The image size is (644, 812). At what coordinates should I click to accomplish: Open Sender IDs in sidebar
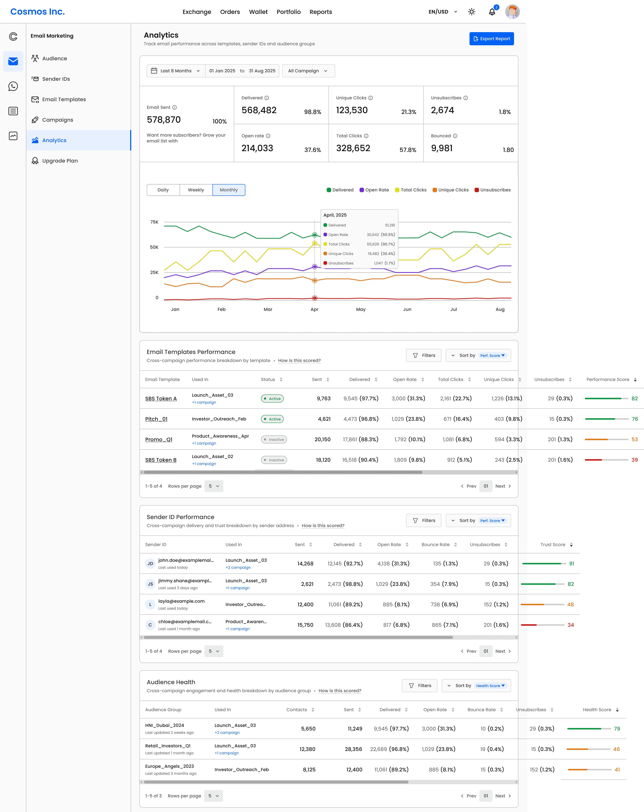pos(79,79)
